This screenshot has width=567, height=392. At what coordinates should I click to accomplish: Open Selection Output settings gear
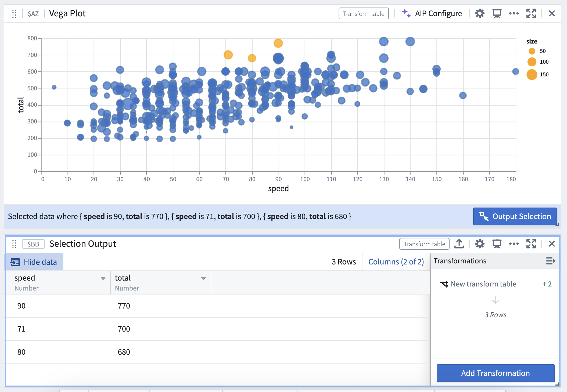[x=480, y=244]
